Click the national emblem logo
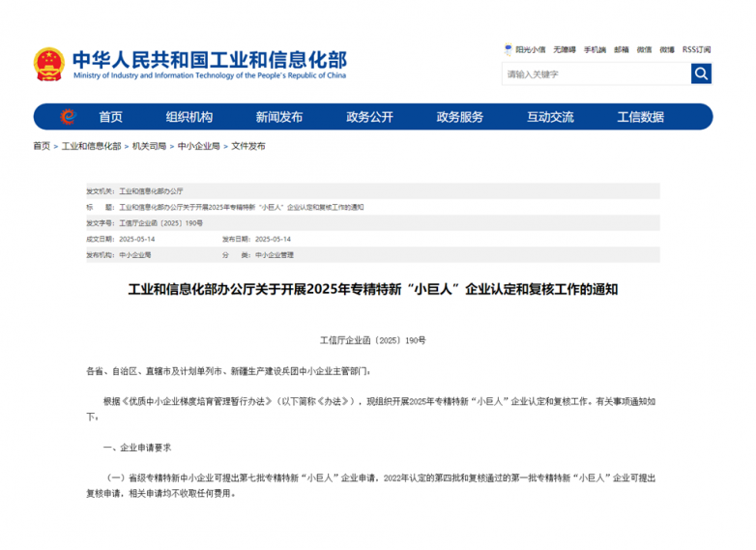Screen dimensions: 756x550 tap(48, 64)
